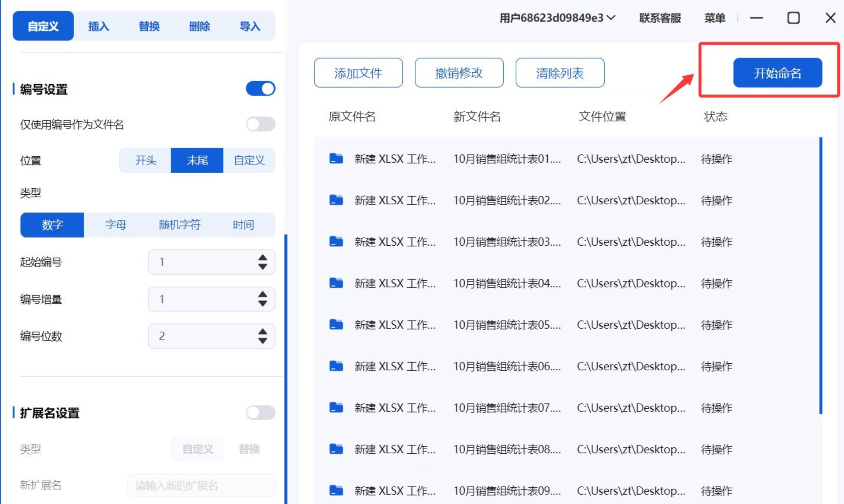Open the 菜单 menu
Screen dimensions: 844x504
pyautogui.click(x=714, y=18)
